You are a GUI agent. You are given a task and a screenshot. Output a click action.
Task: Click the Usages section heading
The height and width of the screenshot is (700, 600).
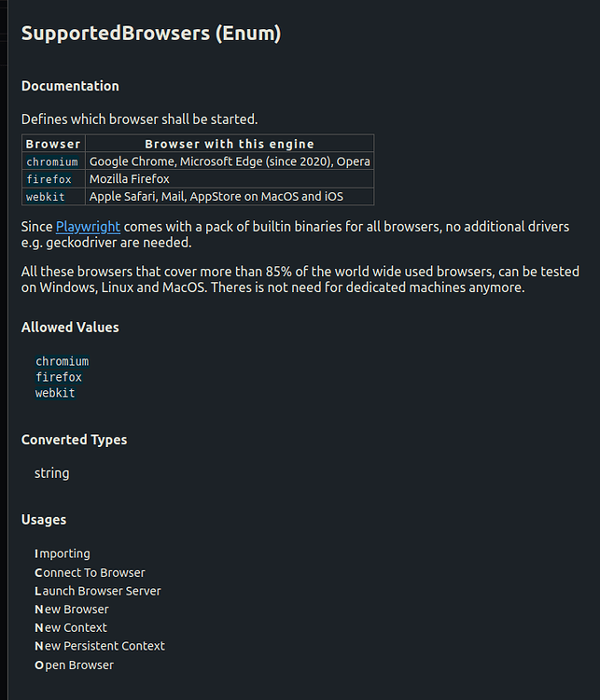point(44,520)
